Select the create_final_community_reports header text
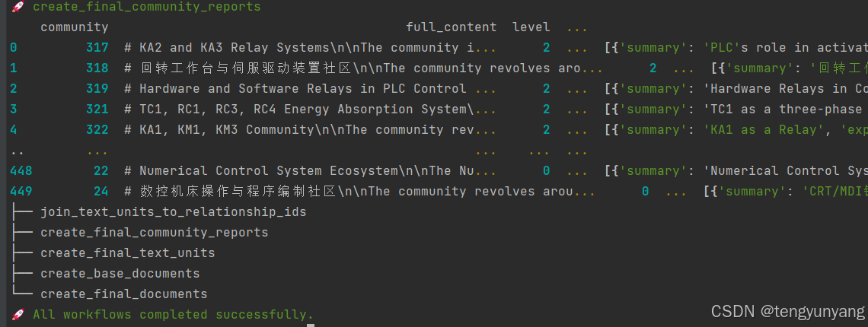The image size is (868, 327). (x=147, y=7)
